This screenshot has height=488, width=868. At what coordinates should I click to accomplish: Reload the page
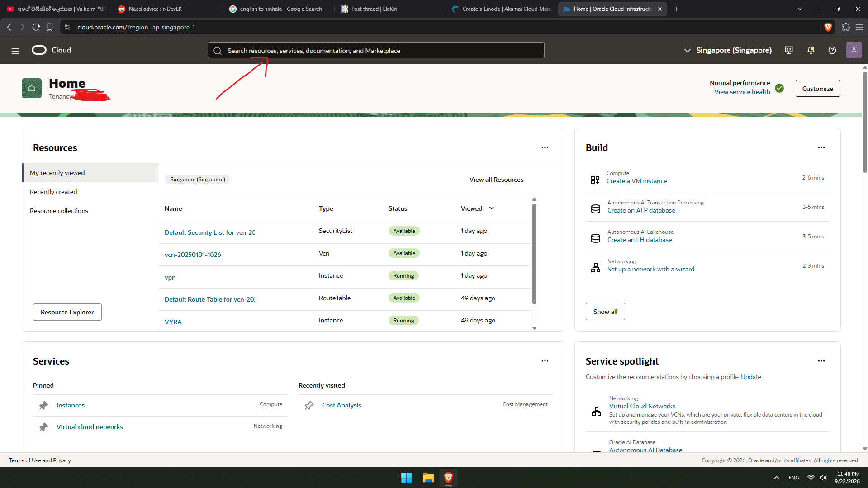[x=36, y=27]
